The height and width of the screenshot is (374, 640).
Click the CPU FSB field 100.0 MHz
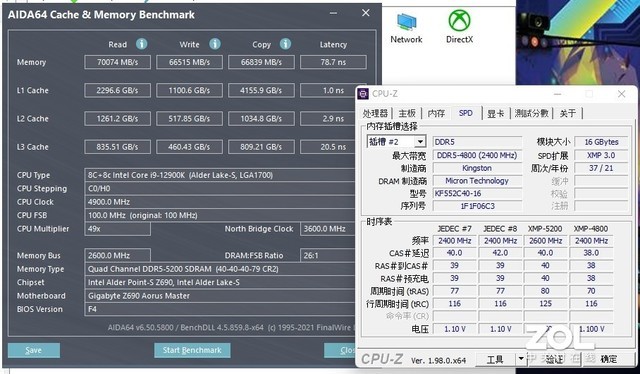(220, 215)
